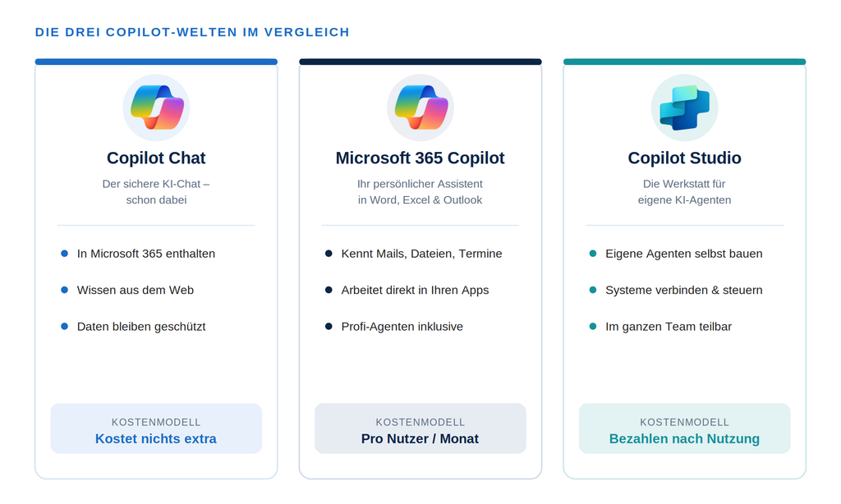Click the Copilot Chat logo icon
The image size is (841, 504).
[156, 108]
